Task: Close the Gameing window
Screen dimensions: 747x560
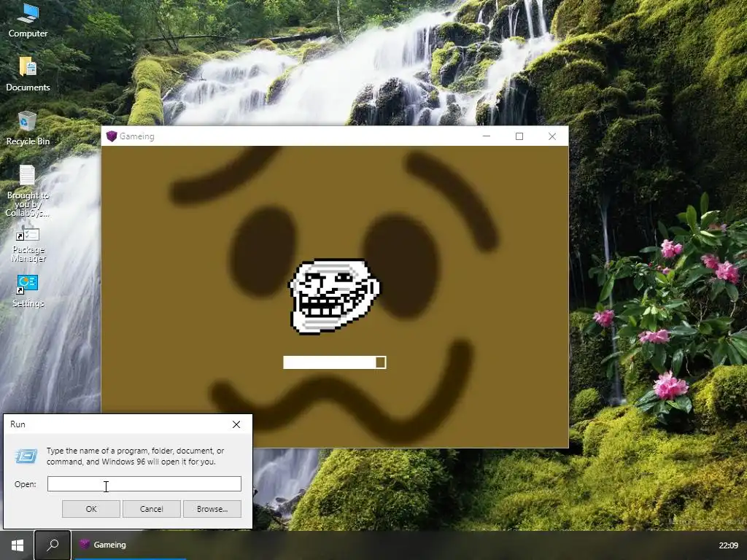Action: click(x=552, y=136)
